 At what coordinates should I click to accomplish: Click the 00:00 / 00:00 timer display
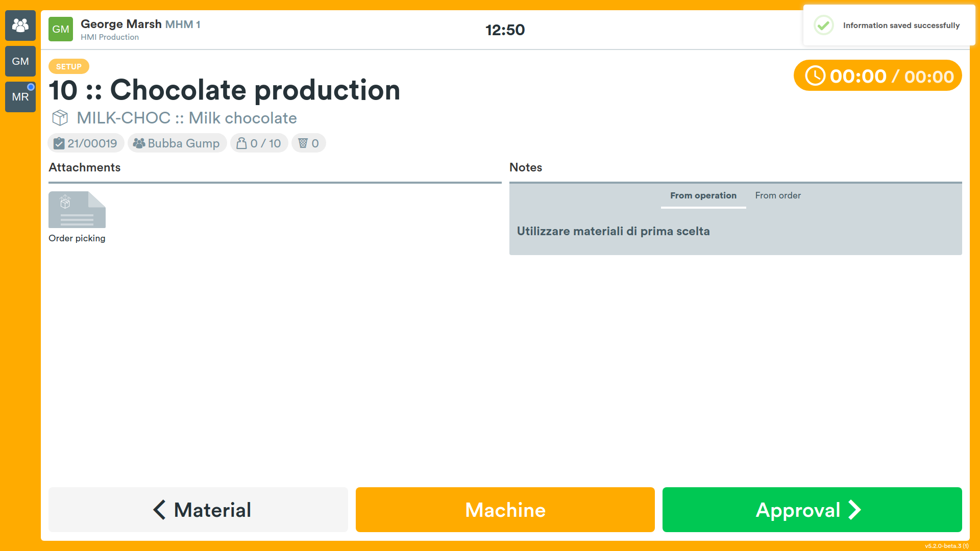(878, 76)
